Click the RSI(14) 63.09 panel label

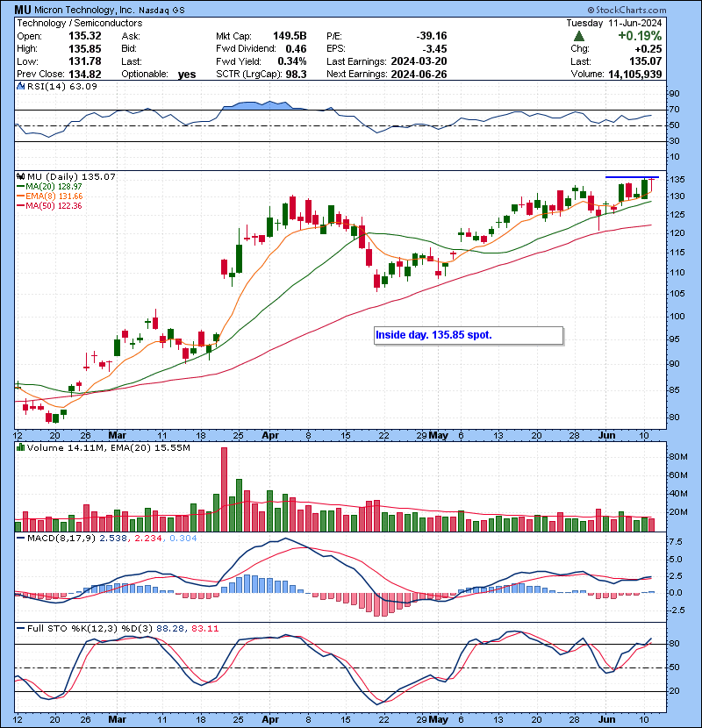pos(61,86)
